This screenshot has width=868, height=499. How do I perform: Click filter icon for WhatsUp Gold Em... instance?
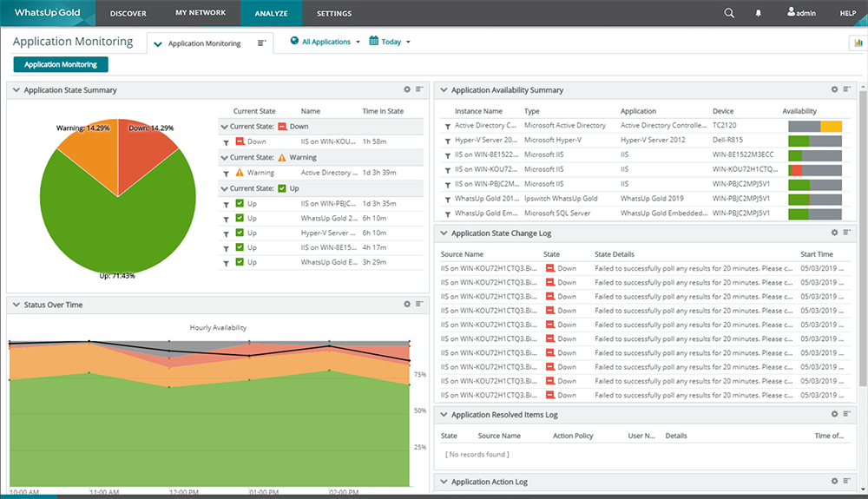point(447,214)
